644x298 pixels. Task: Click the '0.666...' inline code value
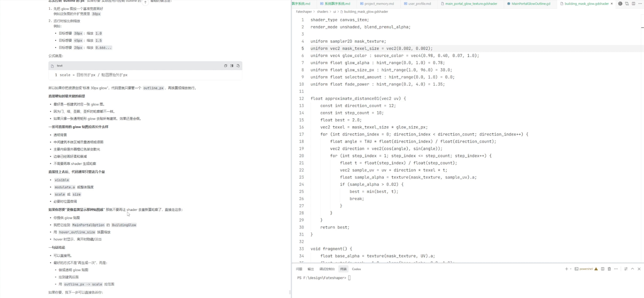point(103,48)
